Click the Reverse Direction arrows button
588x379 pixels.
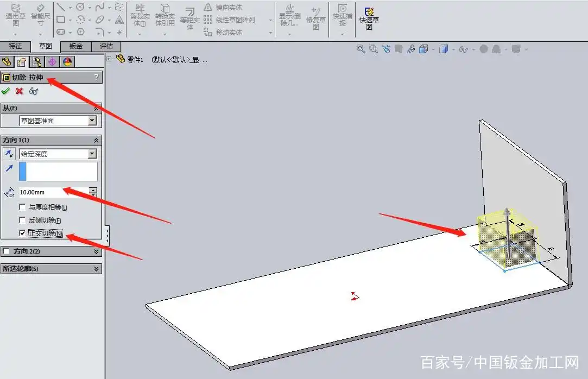pos(9,154)
